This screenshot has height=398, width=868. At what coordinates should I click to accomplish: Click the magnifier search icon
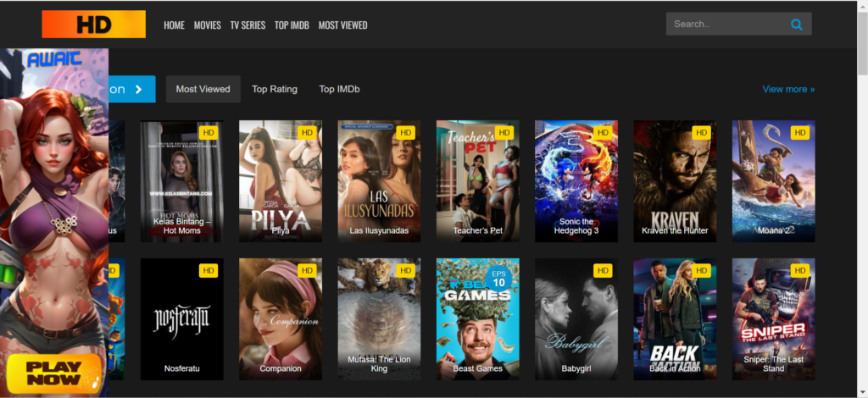[x=797, y=25]
